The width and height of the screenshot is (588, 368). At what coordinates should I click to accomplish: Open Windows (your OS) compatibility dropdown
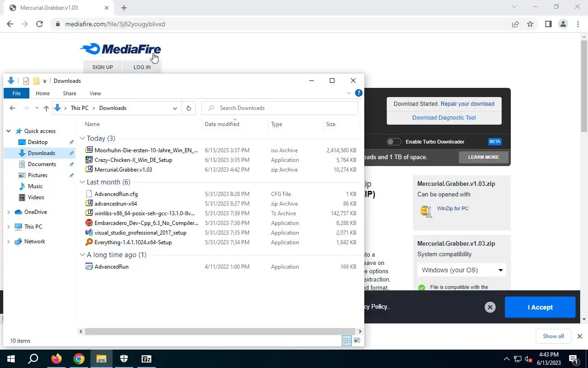pos(462,270)
